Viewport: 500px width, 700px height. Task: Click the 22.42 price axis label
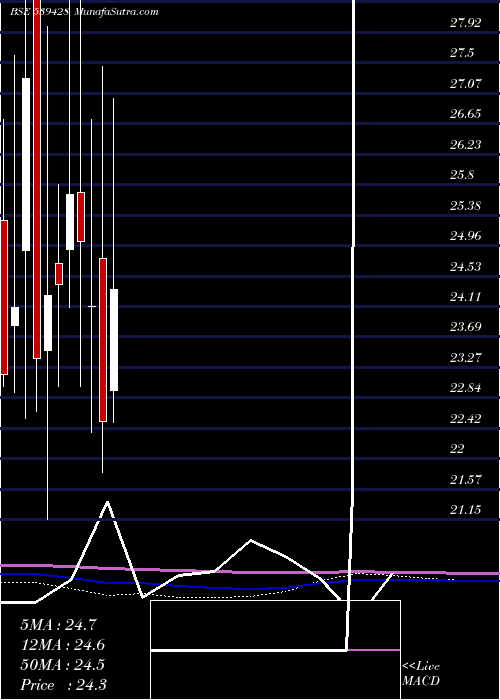(x=466, y=419)
